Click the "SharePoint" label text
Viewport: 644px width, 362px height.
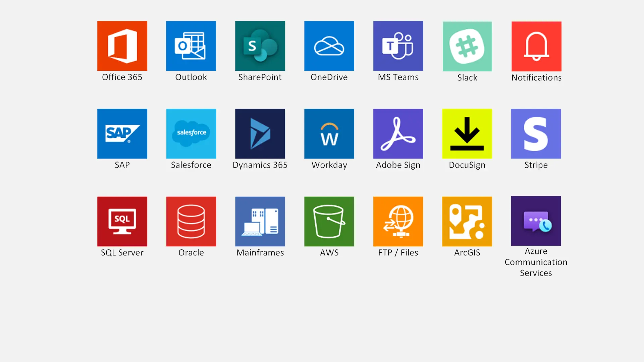[260, 77]
